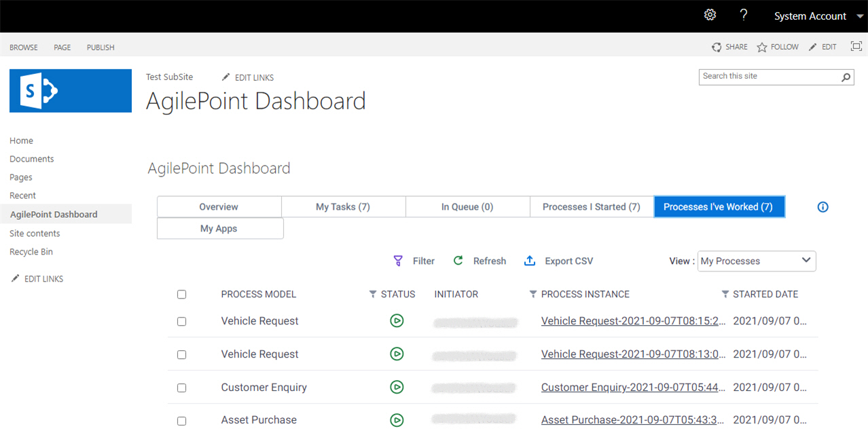Toggle the select-all header checkbox

[181, 295]
